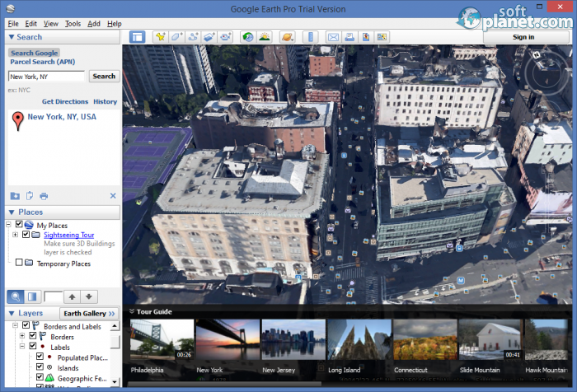Print the current view from the toolbar
The height and width of the screenshot is (392, 577).
349,37
